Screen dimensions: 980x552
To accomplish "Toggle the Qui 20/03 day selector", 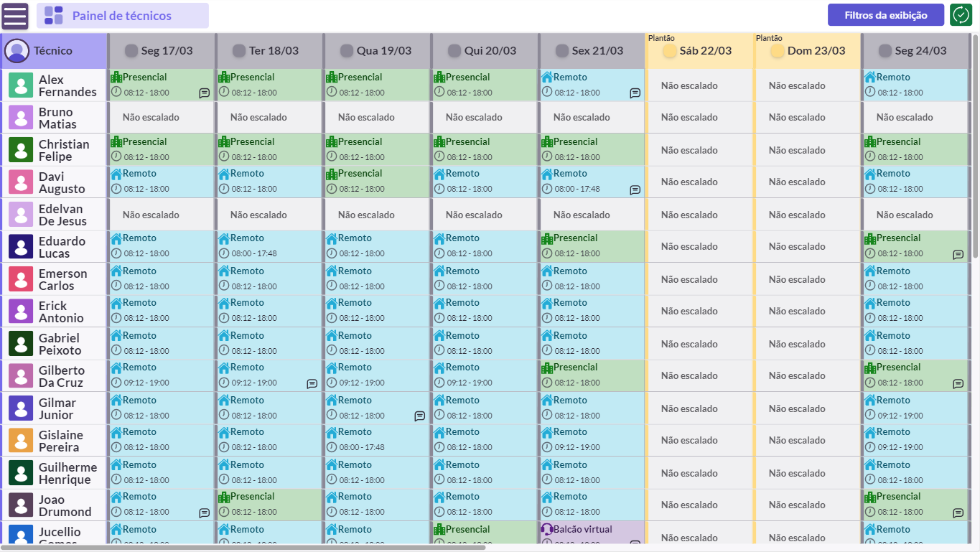I will pyautogui.click(x=454, y=51).
